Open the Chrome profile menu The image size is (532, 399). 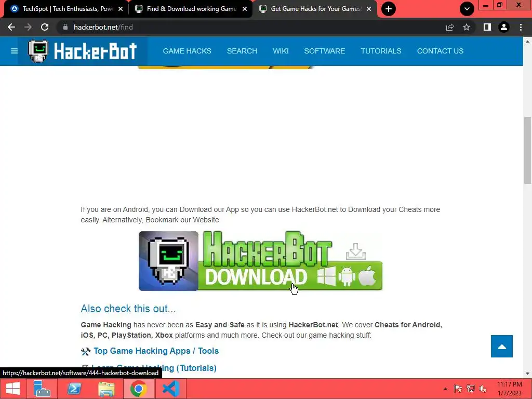[504, 27]
